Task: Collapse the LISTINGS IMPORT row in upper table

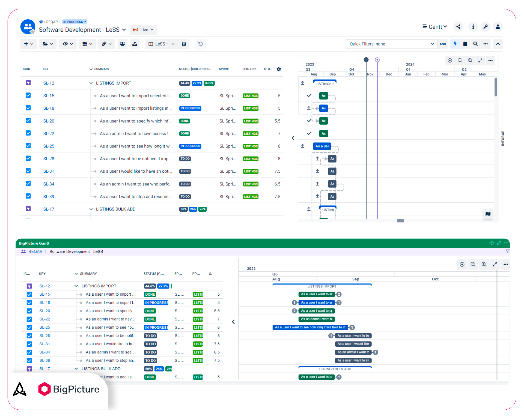Action: pyautogui.click(x=91, y=83)
